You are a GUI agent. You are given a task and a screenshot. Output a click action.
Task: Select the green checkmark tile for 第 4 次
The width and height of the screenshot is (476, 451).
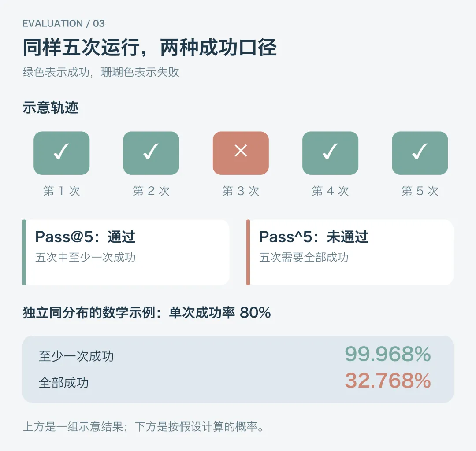coord(330,153)
